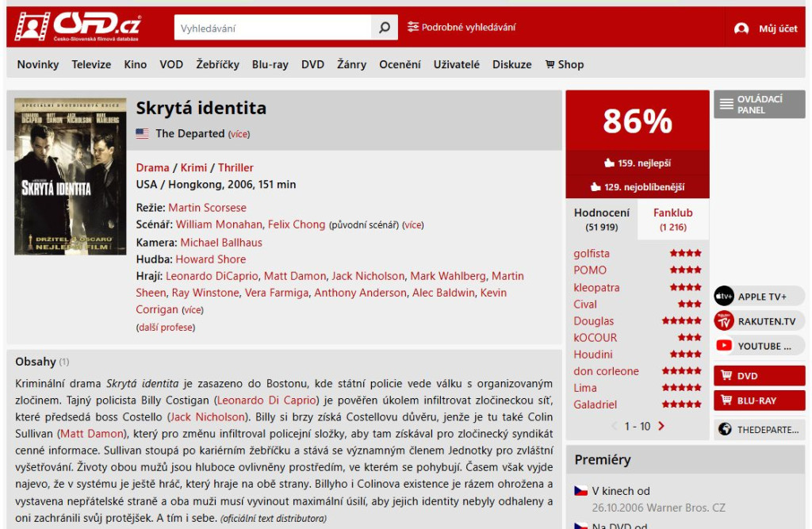Open Vera Farmiga's profile
Screen dimensions: 812x529
tap(277, 292)
